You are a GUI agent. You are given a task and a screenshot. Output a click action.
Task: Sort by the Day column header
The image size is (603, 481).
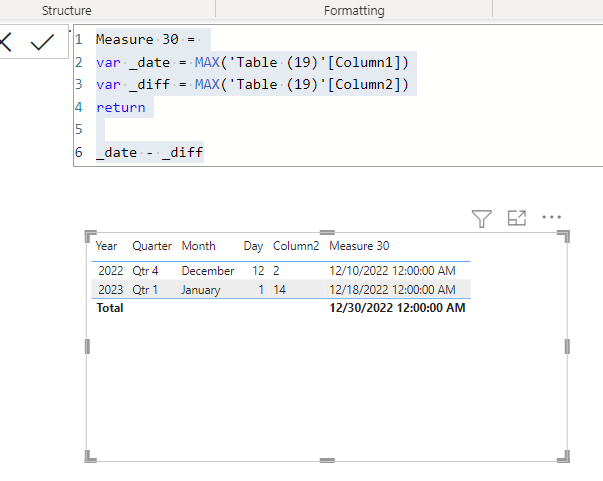(253, 246)
